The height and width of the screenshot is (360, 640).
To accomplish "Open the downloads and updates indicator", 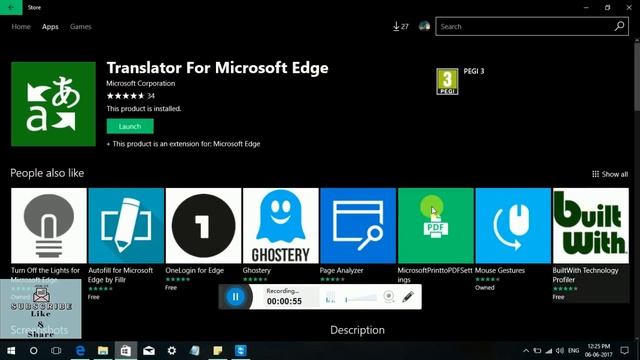I will click(400, 27).
